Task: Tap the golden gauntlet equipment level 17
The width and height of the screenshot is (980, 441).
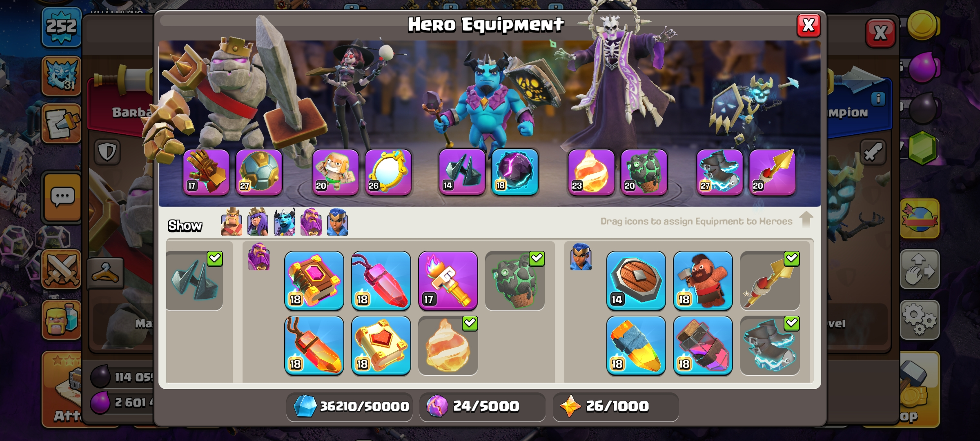Action: (206, 172)
